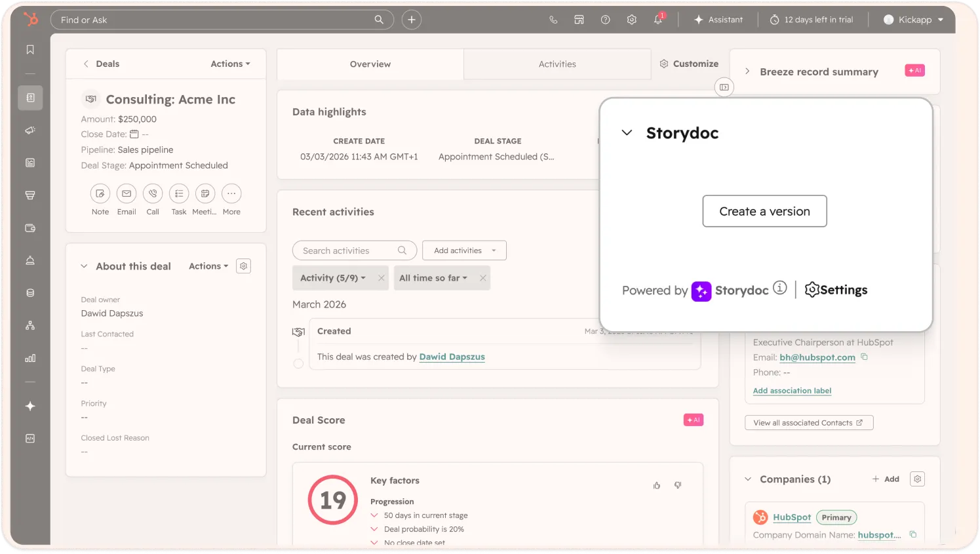Screen dimensions: 980x554
Task: Open About this deal Actions dropdown
Action: (208, 266)
